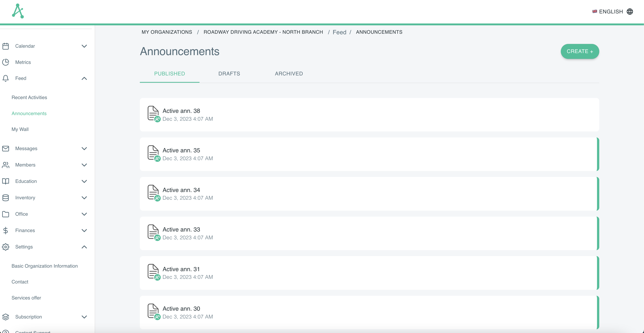Collapse the Settings section
644x333 pixels.
click(84, 247)
